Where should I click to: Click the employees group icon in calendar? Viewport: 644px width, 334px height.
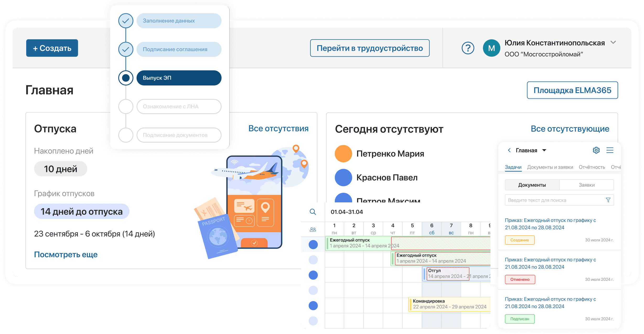click(x=313, y=230)
